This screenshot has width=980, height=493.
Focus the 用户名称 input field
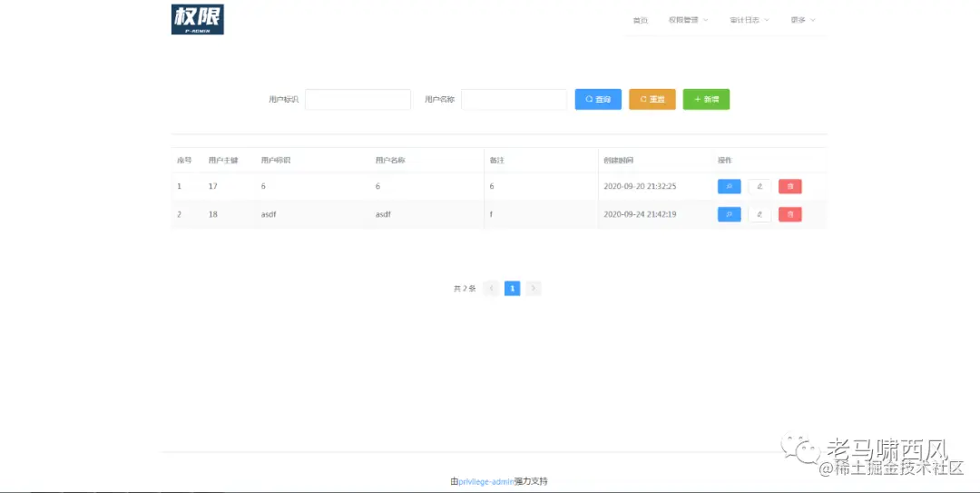tap(514, 100)
